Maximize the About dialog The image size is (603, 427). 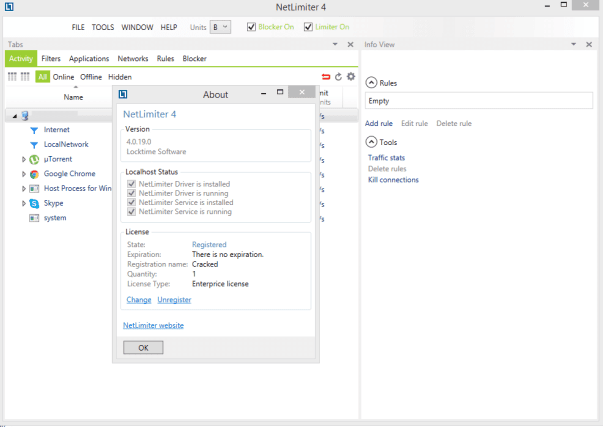pyautogui.click(x=280, y=92)
